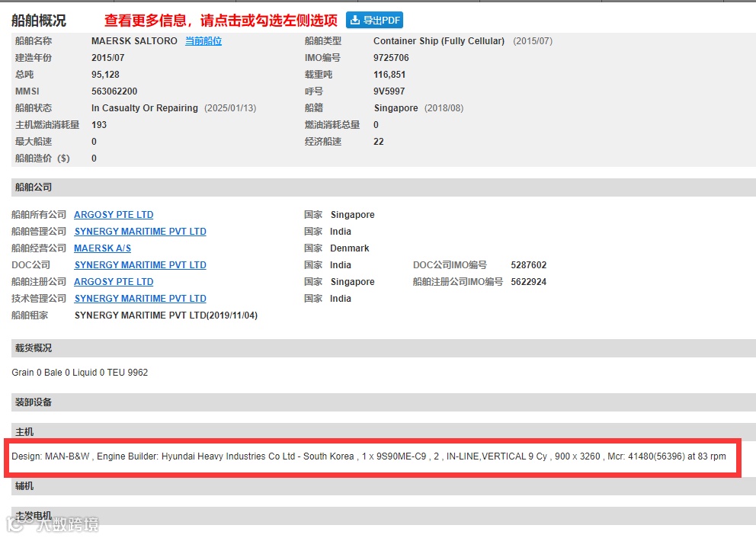Select the gross tonnage 95,128
Image resolution: width=756 pixels, height=538 pixels.
105,75
